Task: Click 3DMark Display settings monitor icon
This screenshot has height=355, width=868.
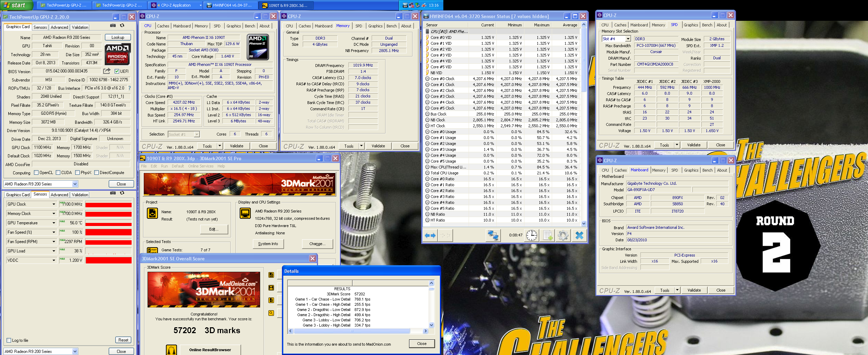Action: [245, 213]
